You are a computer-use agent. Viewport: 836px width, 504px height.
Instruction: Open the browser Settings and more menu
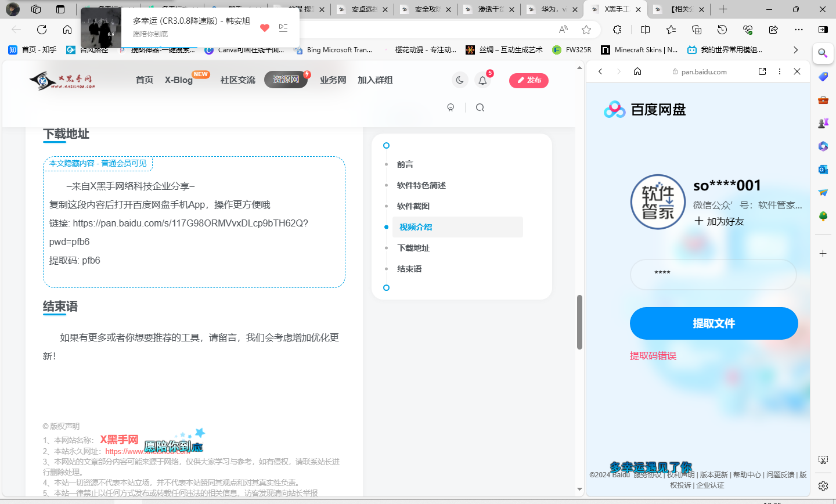[x=798, y=30]
